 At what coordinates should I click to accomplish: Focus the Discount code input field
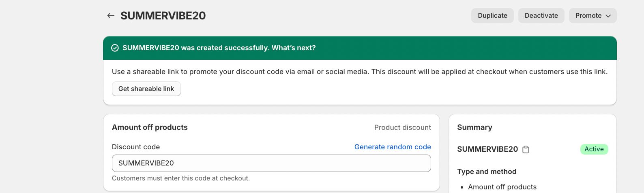click(271, 163)
